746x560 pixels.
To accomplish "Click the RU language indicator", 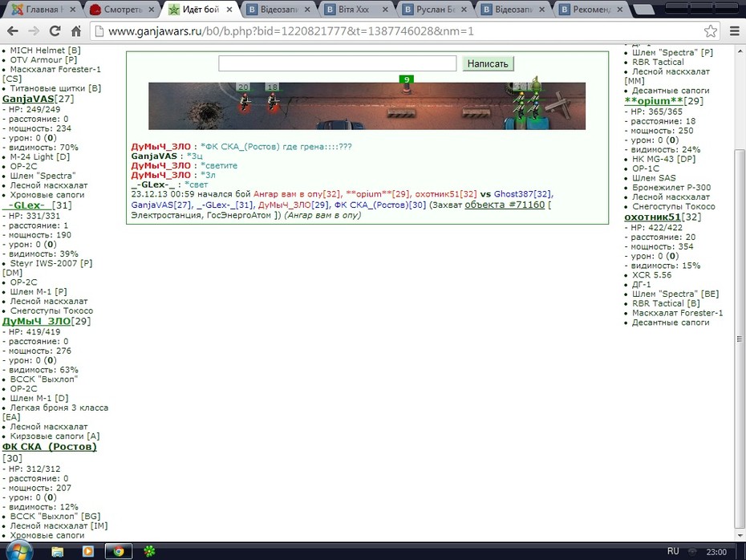I will pos(673,551).
